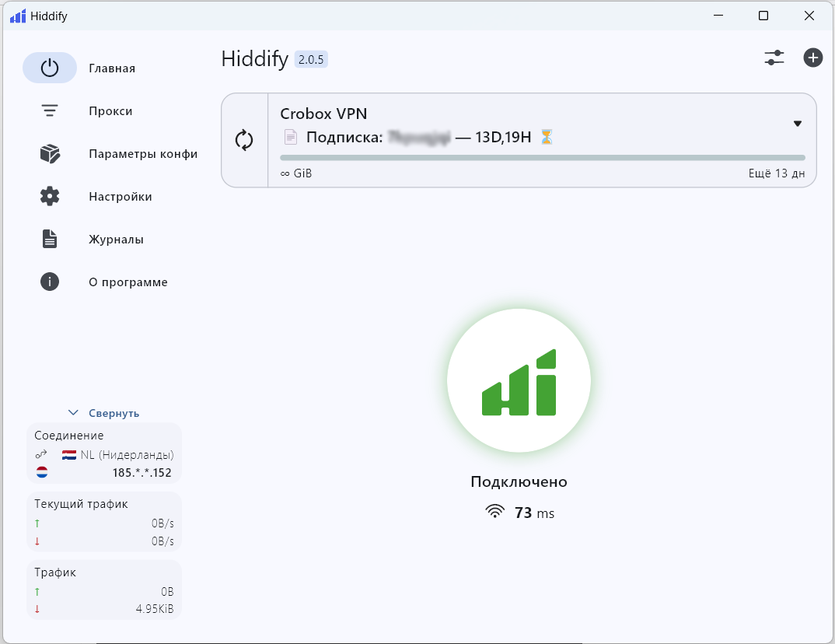Select the Прокси menu item
835x644 pixels.
pyautogui.click(x=110, y=111)
